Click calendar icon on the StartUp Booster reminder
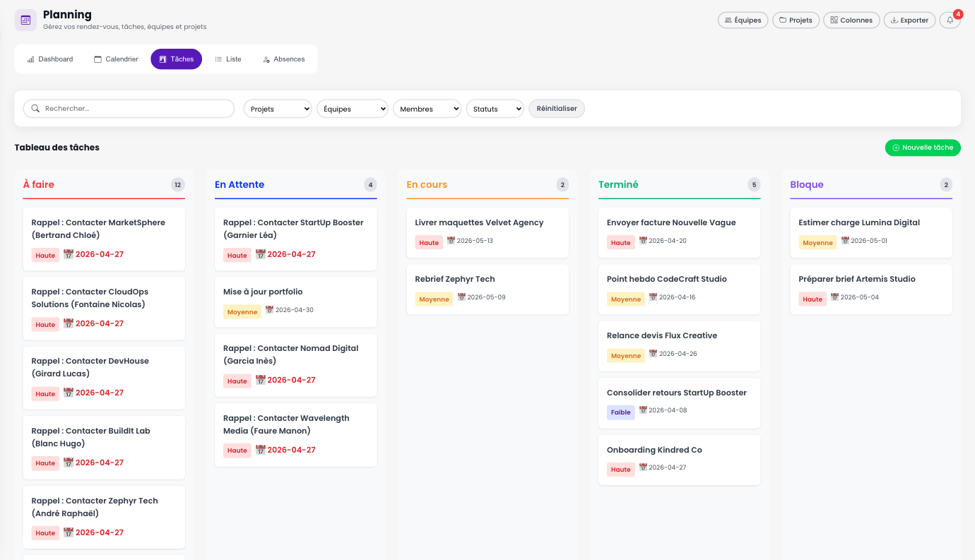Viewport: 975px width, 560px height. pos(260,254)
